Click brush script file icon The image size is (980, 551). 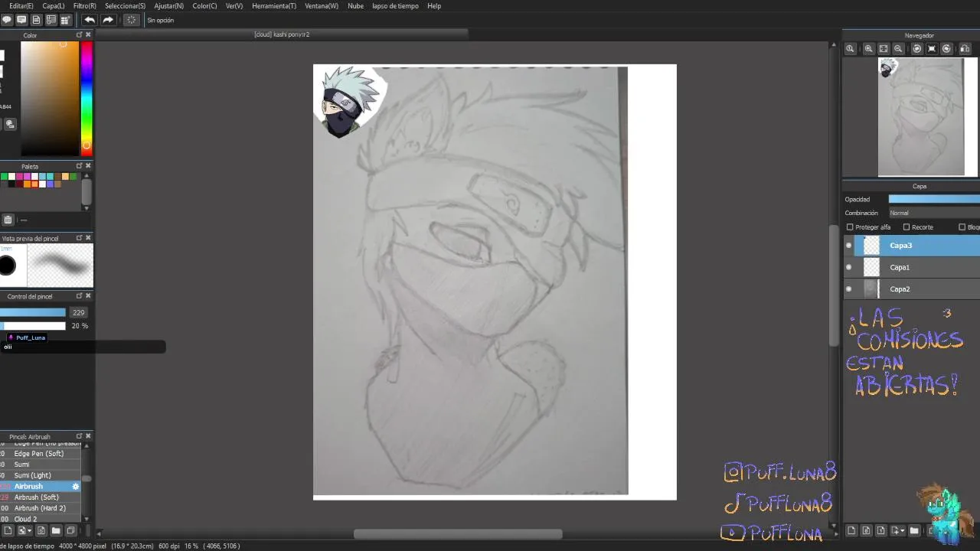pyautogui.click(x=41, y=530)
